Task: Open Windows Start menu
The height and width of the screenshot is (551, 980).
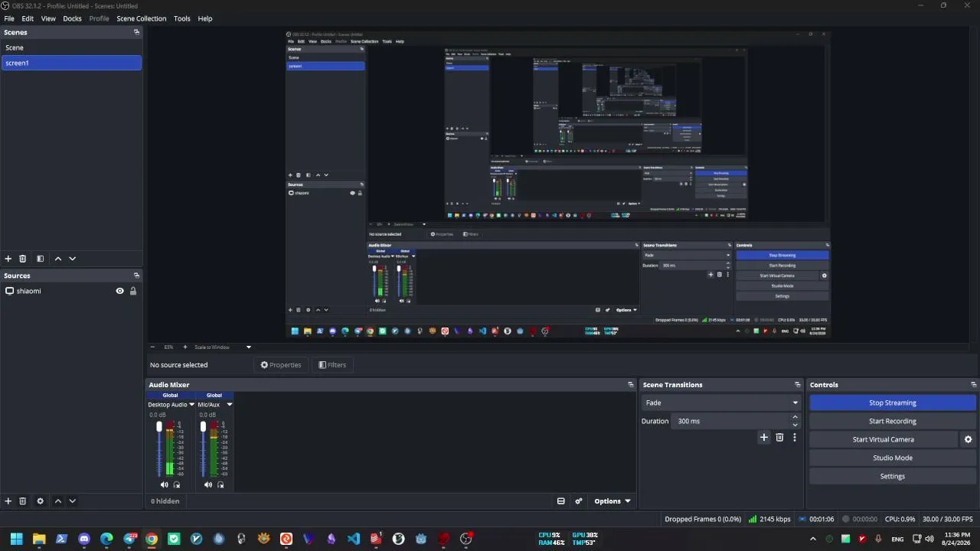Action: coord(16,539)
